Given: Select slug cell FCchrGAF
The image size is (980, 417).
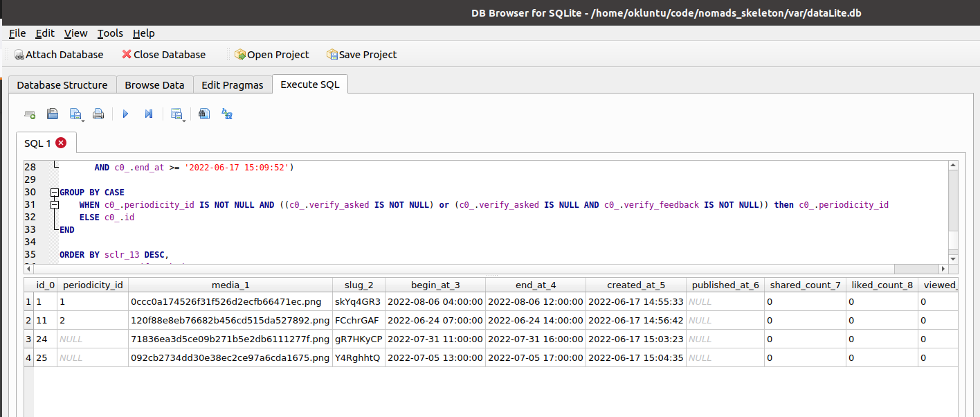Looking at the screenshot, I should [x=358, y=321].
